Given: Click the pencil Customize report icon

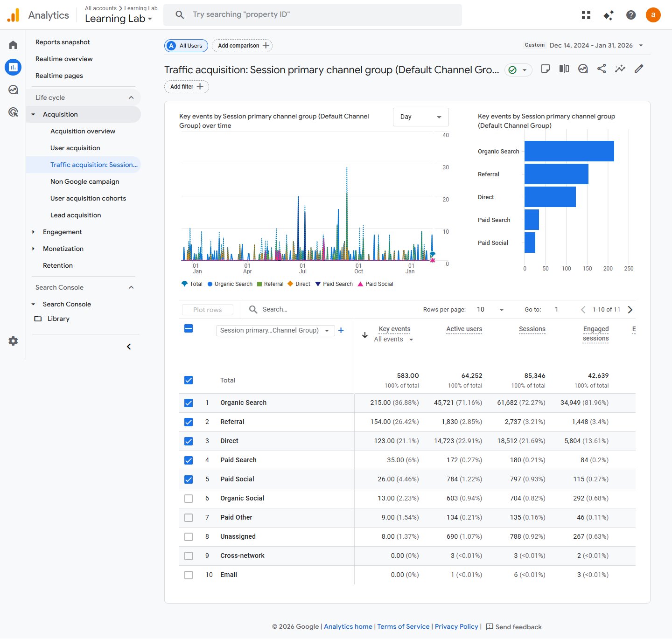Looking at the screenshot, I should tap(639, 69).
